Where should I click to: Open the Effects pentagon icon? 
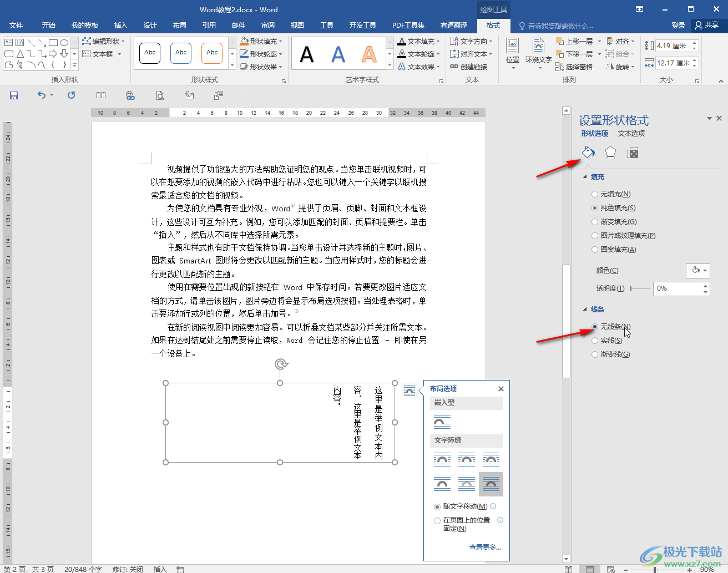pos(610,153)
